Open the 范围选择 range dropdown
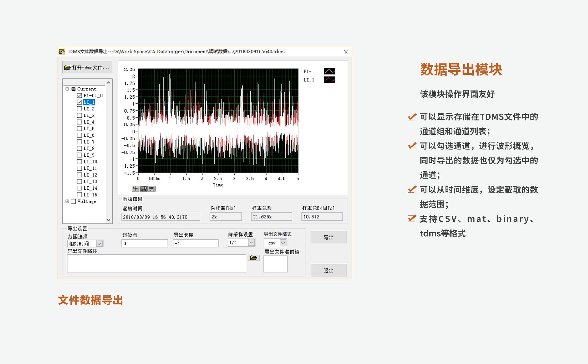 tap(99, 244)
